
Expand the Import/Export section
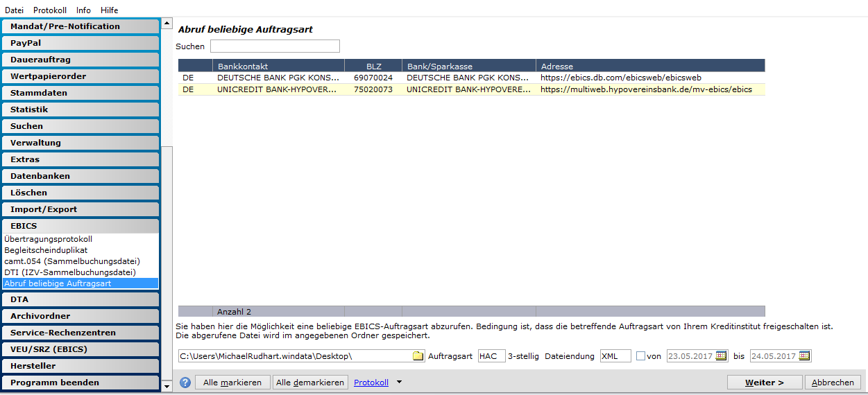coord(80,209)
